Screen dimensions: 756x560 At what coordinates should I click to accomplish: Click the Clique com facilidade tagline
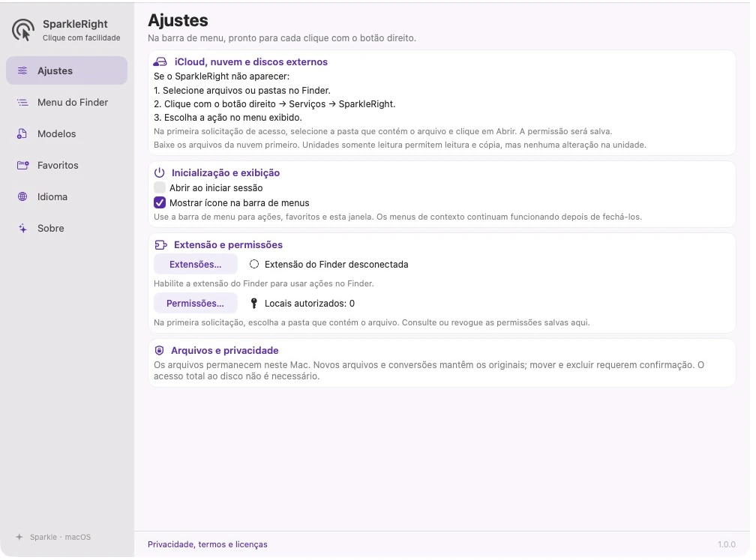(82, 37)
